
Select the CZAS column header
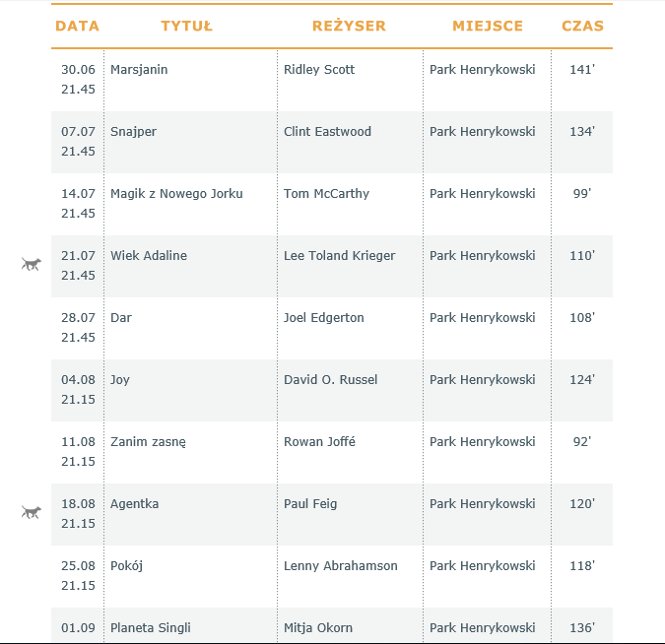pos(582,26)
